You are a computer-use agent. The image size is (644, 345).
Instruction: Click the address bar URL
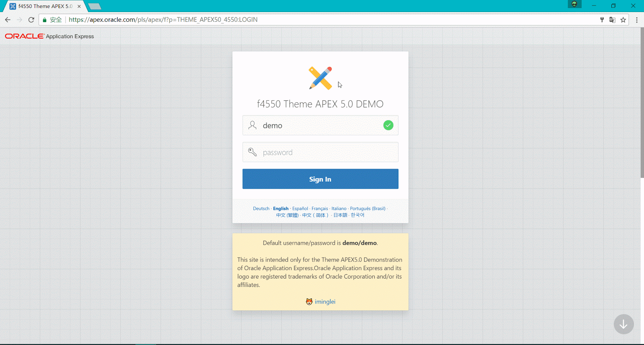pos(163,20)
